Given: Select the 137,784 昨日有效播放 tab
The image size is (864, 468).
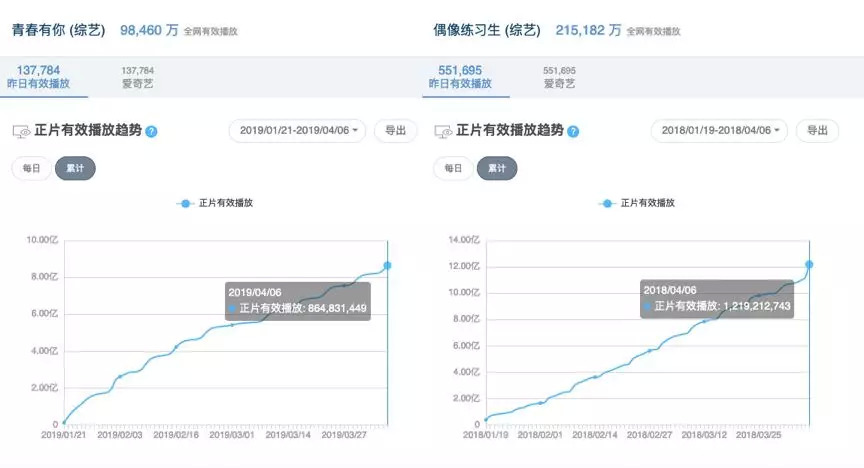Looking at the screenshot, I should coord(46,77).
